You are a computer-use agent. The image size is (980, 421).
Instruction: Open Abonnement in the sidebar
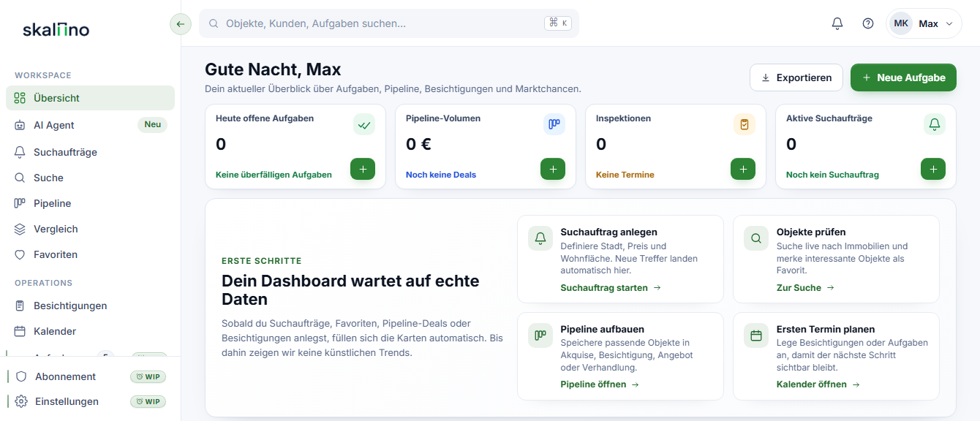pyautogui.click(x=90, y=376)
